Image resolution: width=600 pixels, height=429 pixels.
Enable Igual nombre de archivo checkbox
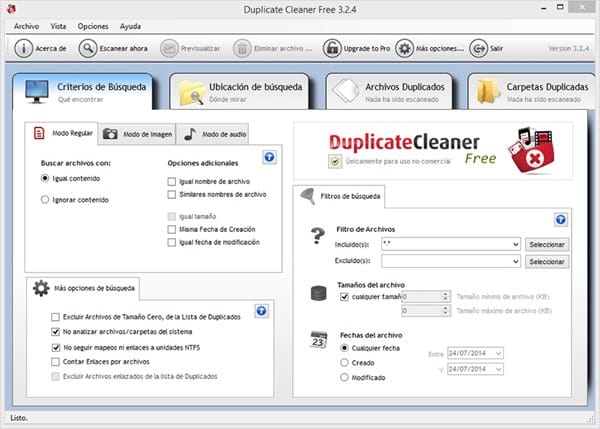tap(172, 181)
